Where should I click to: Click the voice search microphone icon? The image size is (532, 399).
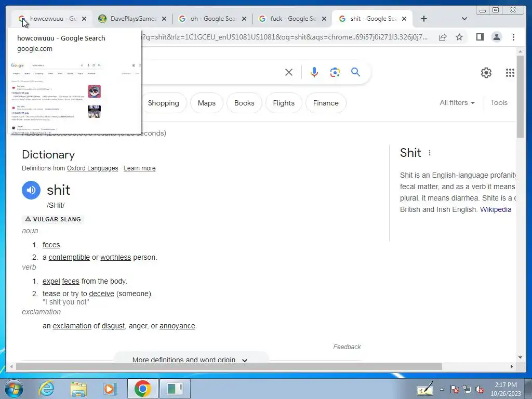point(314,72)
